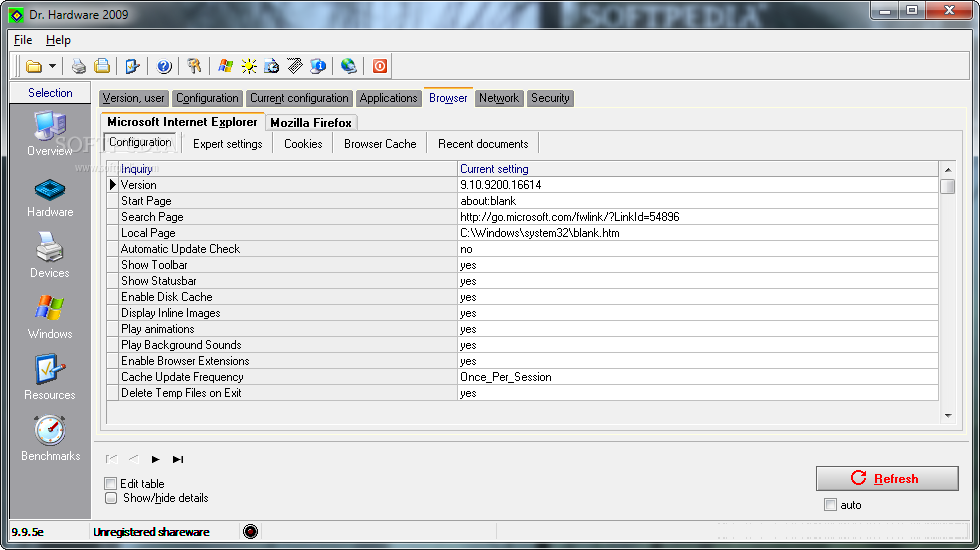Open Benchmarks in the Selection sidebar
980x550 pixels.
[50, 439]
